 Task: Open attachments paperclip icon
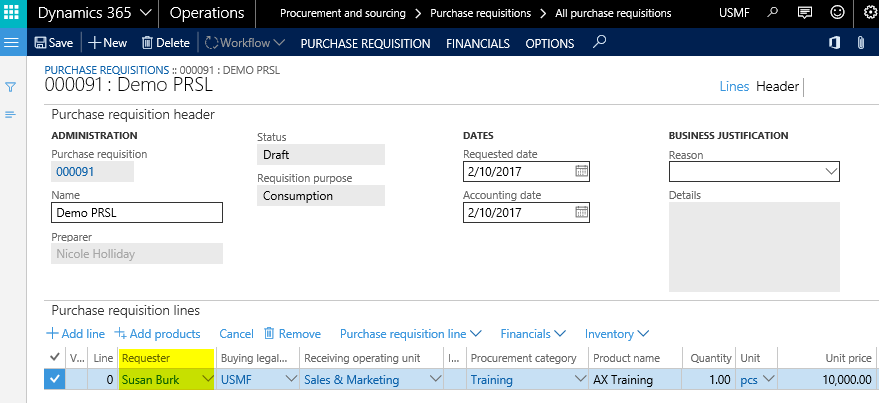click(x=860, y=43)
